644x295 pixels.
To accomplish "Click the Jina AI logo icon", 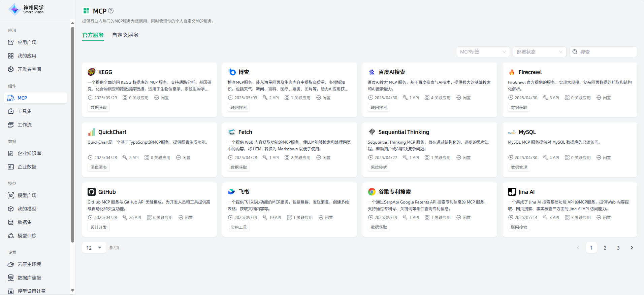I will [512, 192].
